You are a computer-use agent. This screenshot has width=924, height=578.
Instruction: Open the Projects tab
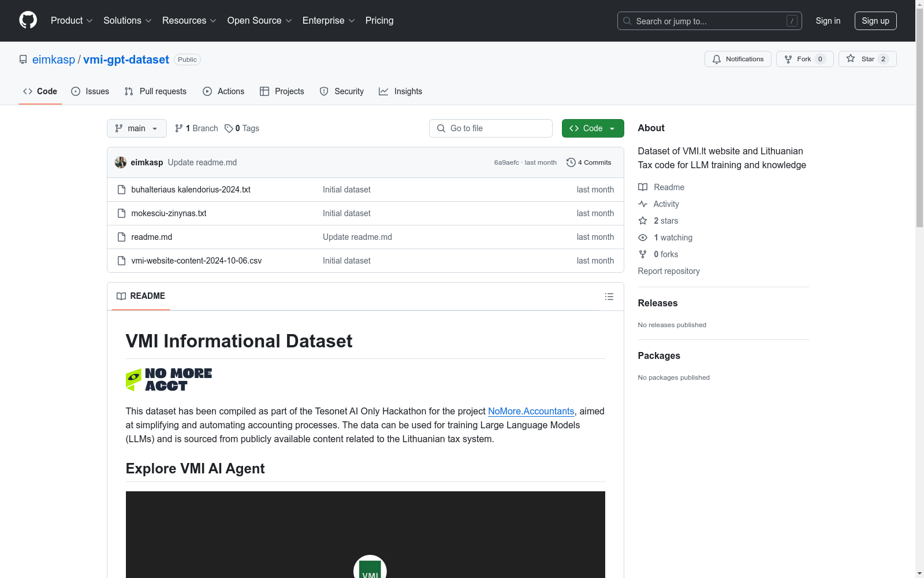[x=282, y=91]
